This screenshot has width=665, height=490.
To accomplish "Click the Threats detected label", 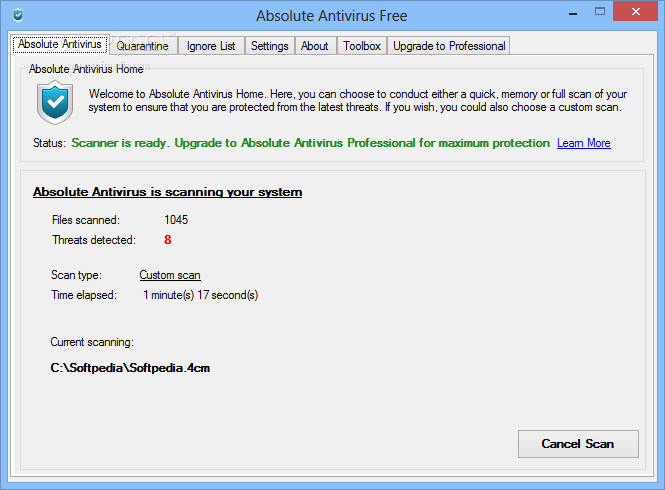I will click(x=94, y=240).
